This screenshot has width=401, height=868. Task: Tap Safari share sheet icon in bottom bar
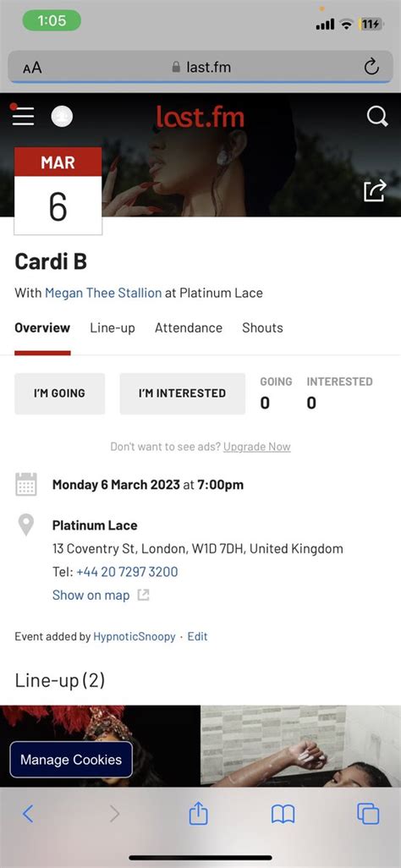(x=198, y=813)
